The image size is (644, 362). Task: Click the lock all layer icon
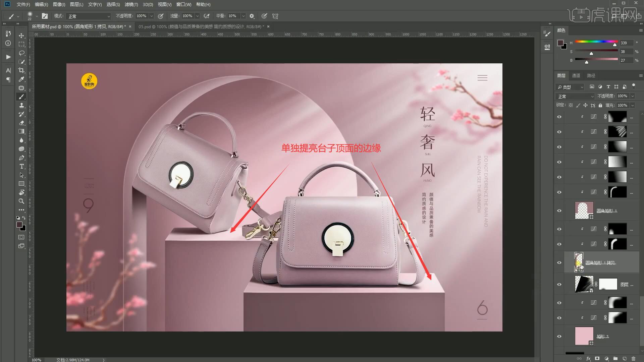click(x=600, y=105)
